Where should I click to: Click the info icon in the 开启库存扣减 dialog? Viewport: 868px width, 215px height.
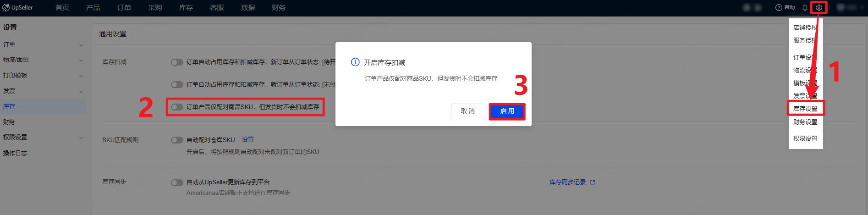click(355, 62)
